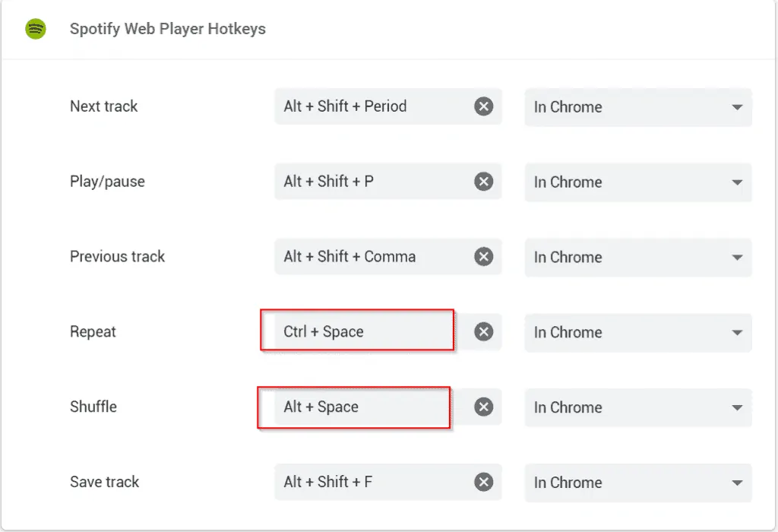Image resolution: width=778 pixels, height=532 pixels.
Task: Clear the Next track shortcut
Action: [484, 106]
